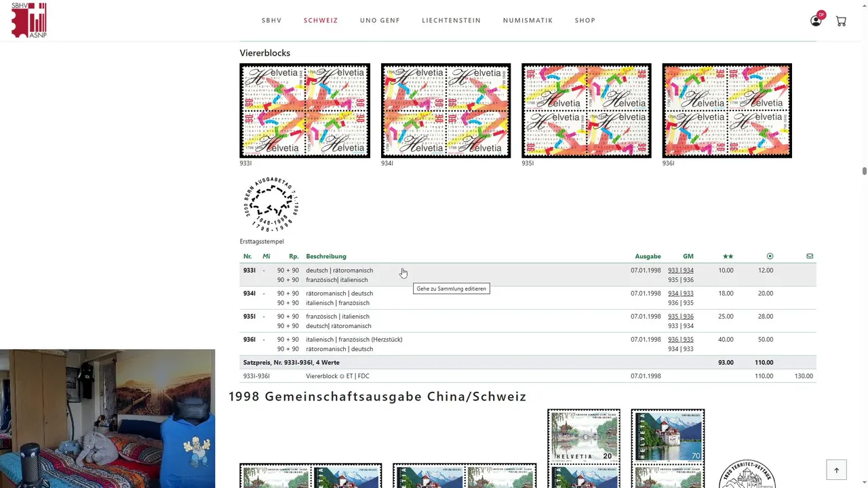Open the LIECHTENSTEIN menu item
The image size is (868, 488).
click(x=452, y=20)
